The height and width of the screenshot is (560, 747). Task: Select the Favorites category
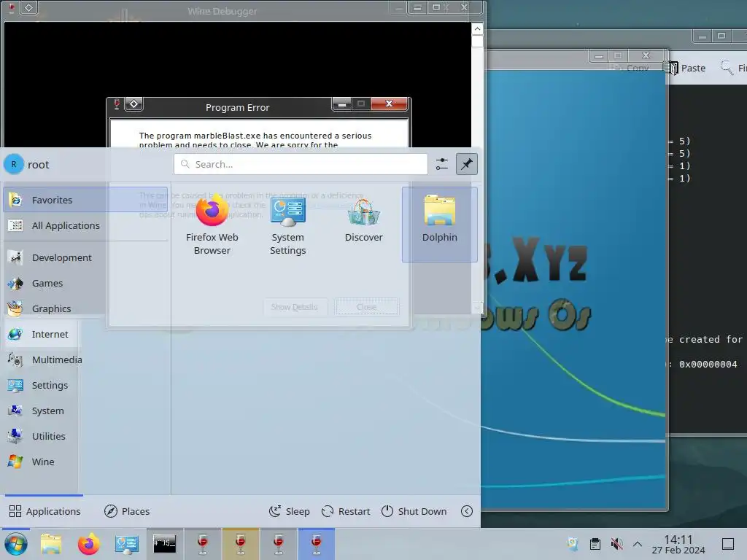tap(86, 200)
